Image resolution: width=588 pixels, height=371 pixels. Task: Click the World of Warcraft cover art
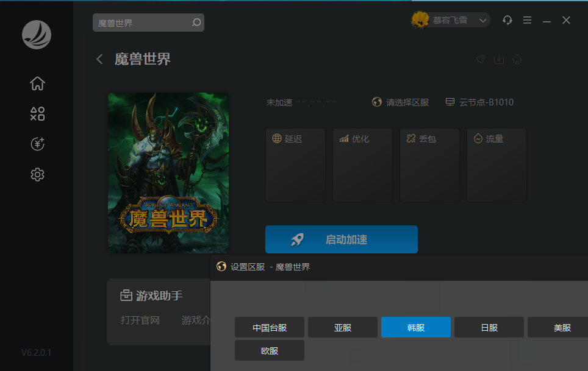(168, 173)
